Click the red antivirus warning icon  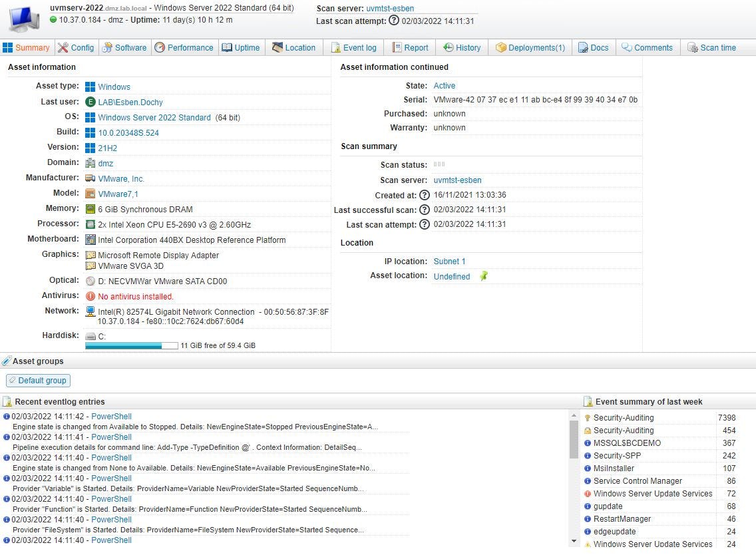point(90,297)
